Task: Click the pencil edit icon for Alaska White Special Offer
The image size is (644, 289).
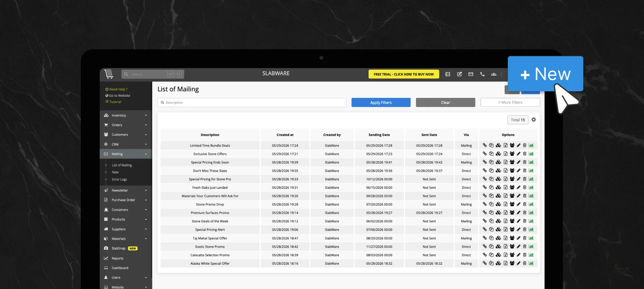Action: click(x=518, y=264)
